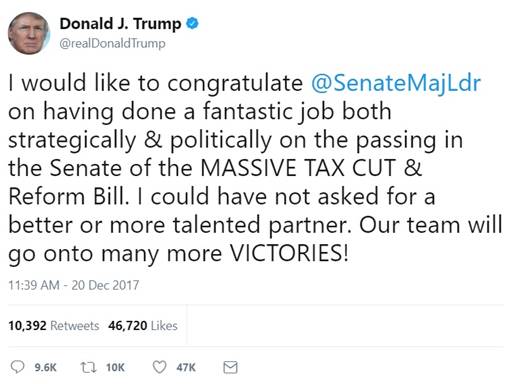Image resolution: width=515 pixels, height=384 pixels.
Task: Click the words Reform Bill in tweet
Action: (68, 196)
